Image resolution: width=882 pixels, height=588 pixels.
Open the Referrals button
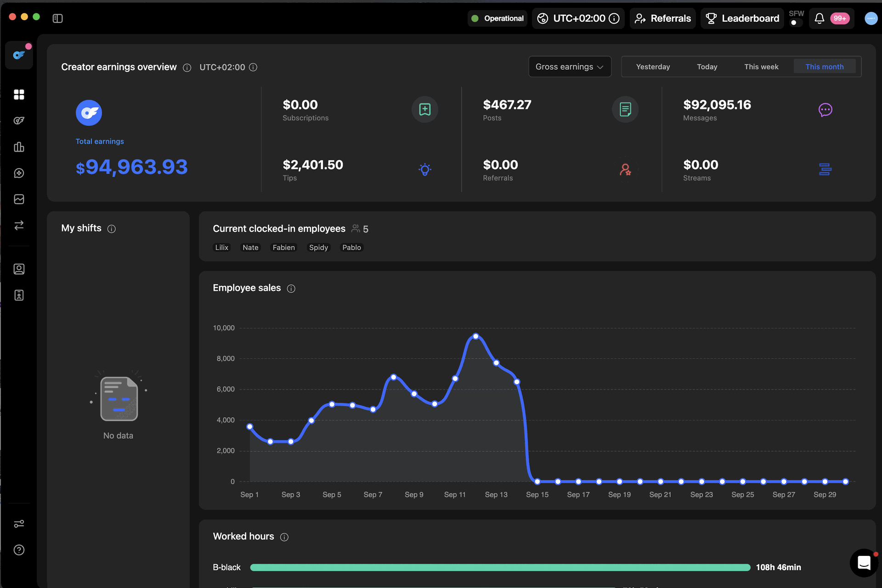pos(663,18)
